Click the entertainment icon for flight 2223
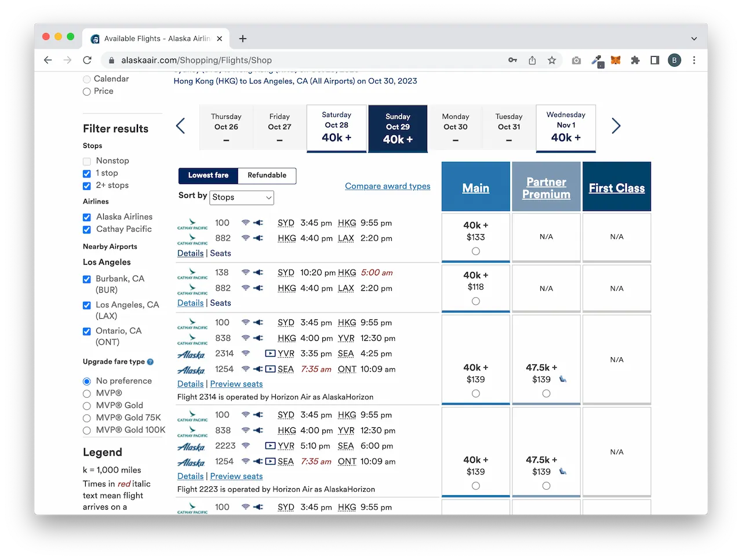The height and width of the screenshot is (560, 742). coord(270,446)
